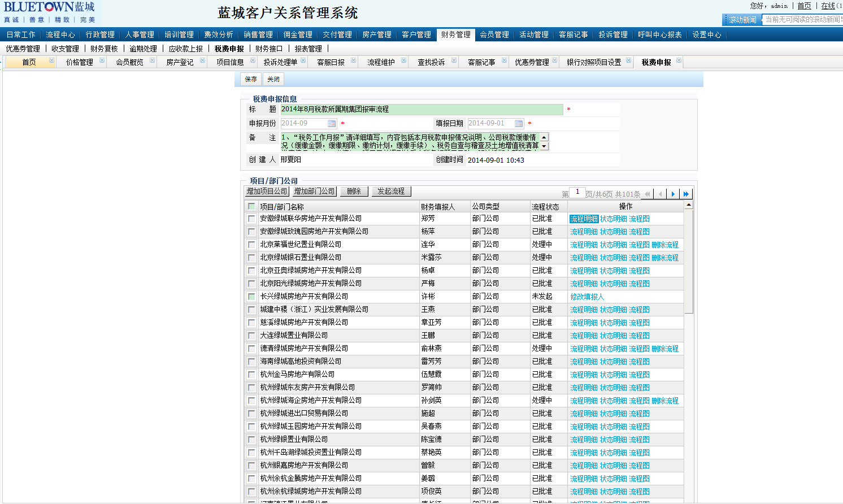
Task: Close the 价格管理 tab with its x icon
Action: [102, 60]
